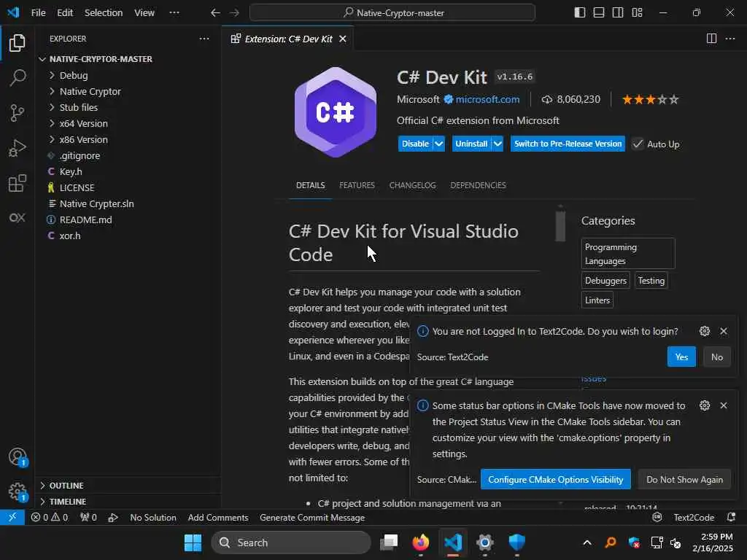Dismiss the CMake Tools notification
Screen dimensions: 747x560
724,405
